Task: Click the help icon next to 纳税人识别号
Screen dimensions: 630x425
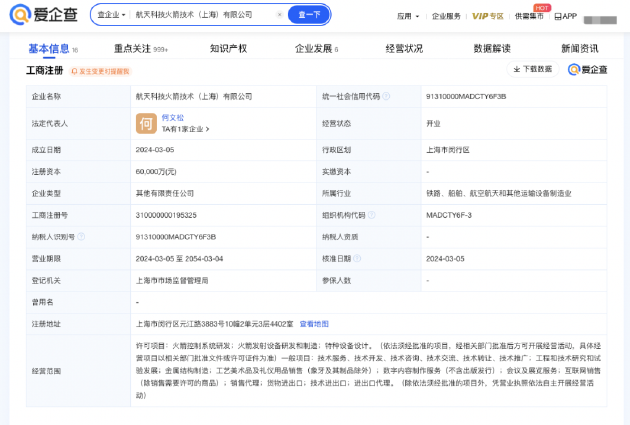Action: click(x=81, y=237)
